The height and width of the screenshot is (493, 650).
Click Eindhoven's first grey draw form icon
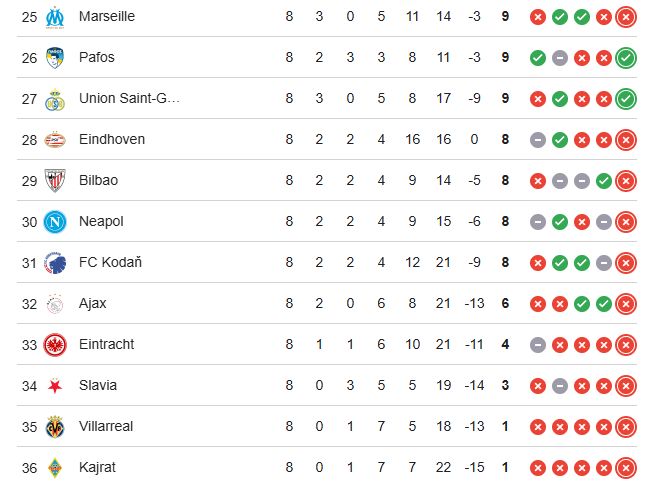coord(538,140)
